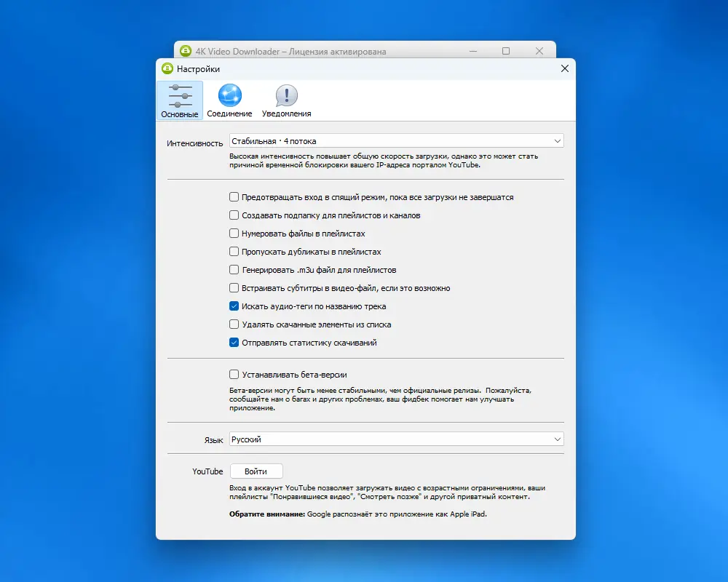Click the exclamation icon above Уведомления
The height and width of the screenshot is (582, 728).
285,95
